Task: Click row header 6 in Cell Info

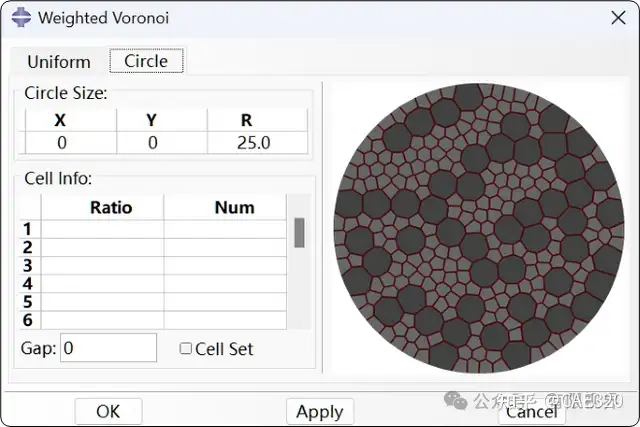Action: pos(30,320)
